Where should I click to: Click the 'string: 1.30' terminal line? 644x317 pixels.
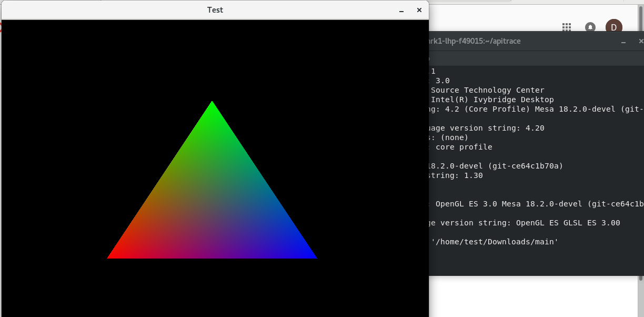click(x=456, y=175)
